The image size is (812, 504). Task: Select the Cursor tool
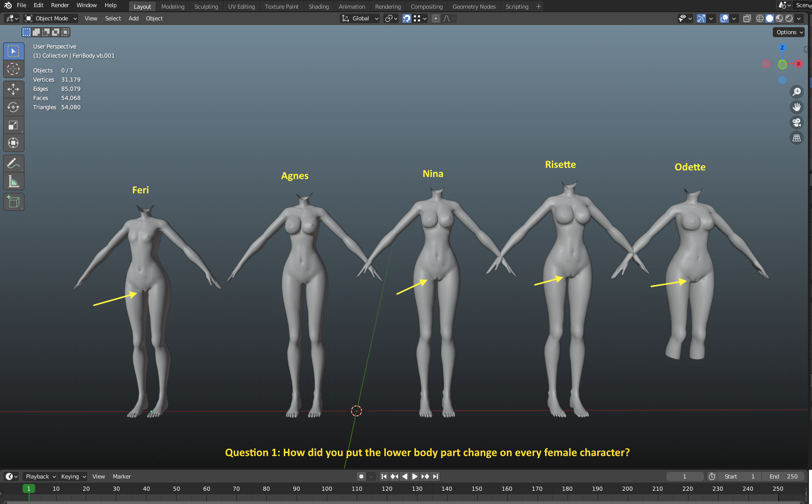point(14,69)
